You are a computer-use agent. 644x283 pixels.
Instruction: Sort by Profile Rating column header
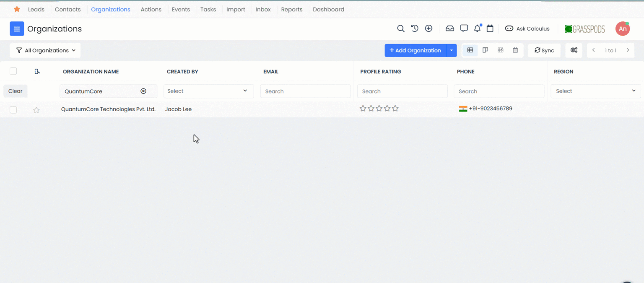point(381,72)
